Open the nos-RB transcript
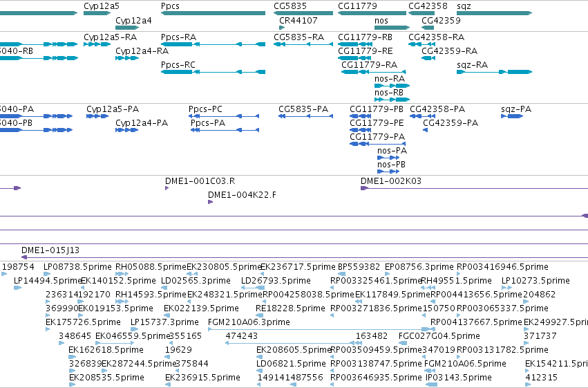This screenshot has height=388, width=588. tap(392, 100)
